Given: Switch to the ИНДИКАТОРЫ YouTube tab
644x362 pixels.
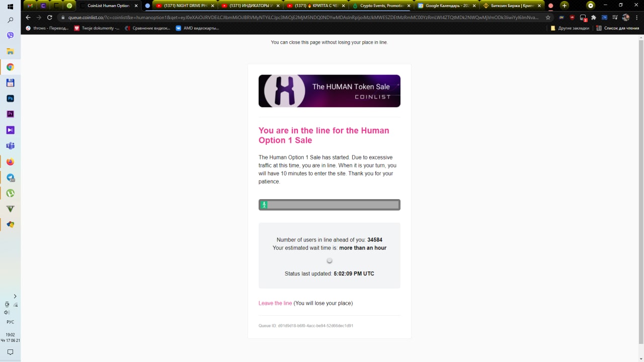Looking at the screenshot, I should (250, 6).
